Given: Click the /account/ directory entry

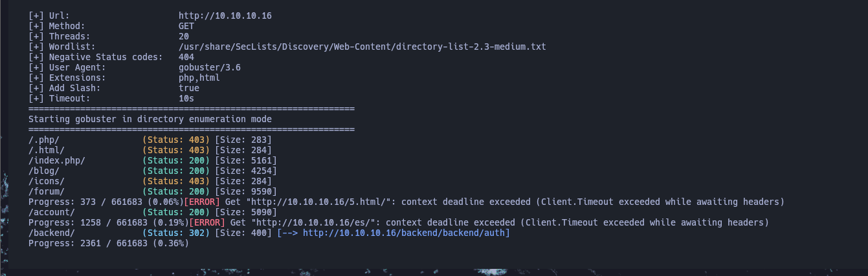Looking at the screenshot, I should coord(52,212).
